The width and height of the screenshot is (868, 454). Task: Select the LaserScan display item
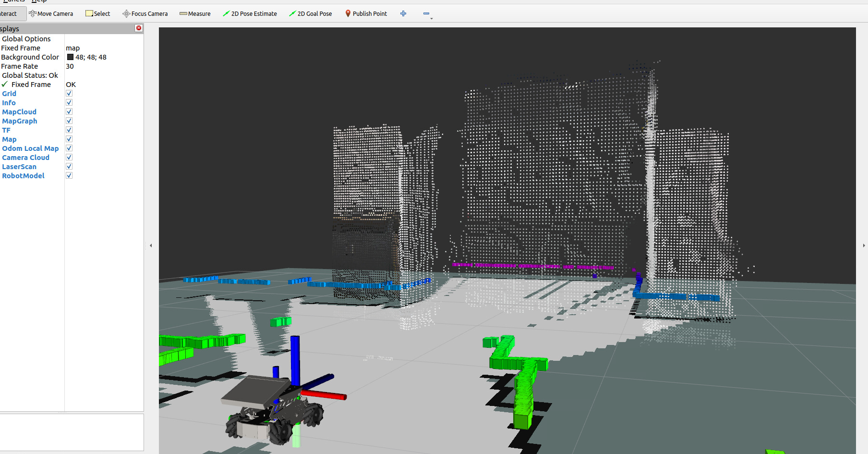click(x=19, y=167)
